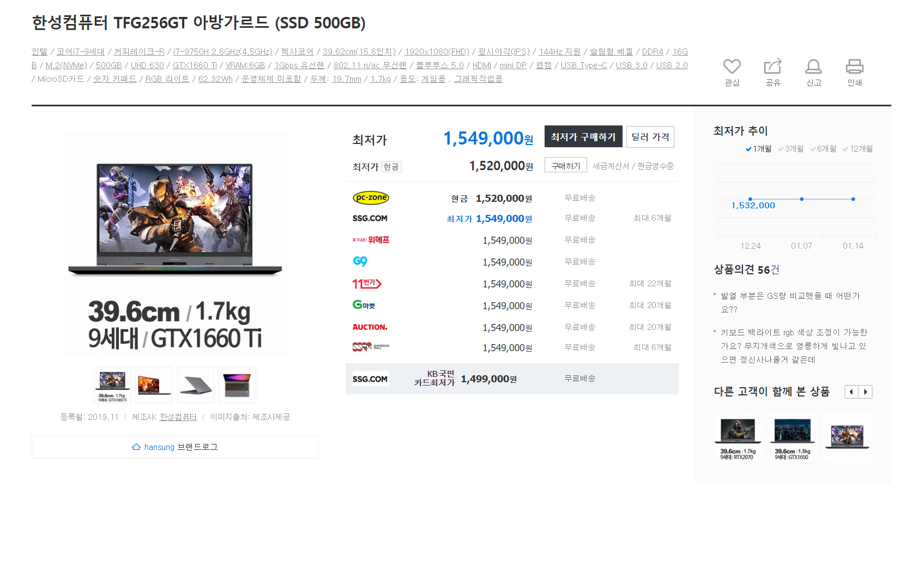Click the 세금계산서 / 현금영수증 text
Screen dimensions: 924x571
point(633,166)
